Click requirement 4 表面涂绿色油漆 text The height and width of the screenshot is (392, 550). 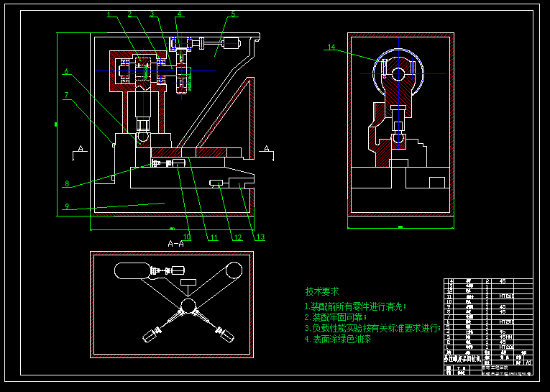point(337,339)
